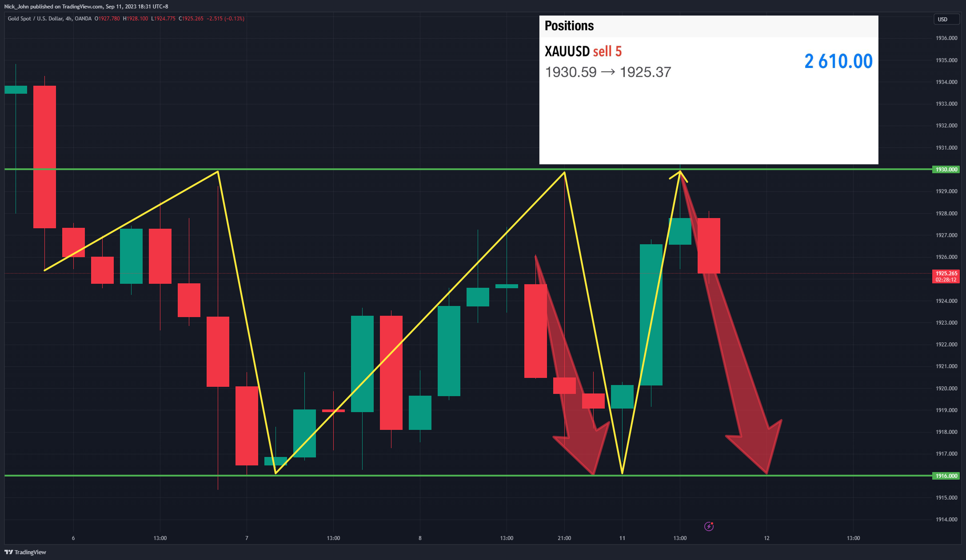The height and width of the screenshot is (560, 966).
Task: Click the 1924.000 price axis label
Action: 946,301
